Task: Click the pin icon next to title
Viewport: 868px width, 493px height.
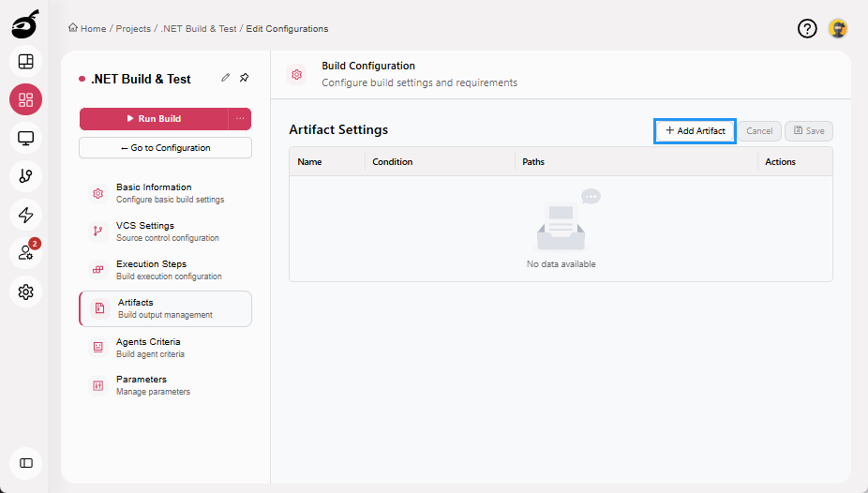Action: coord(244,78)
